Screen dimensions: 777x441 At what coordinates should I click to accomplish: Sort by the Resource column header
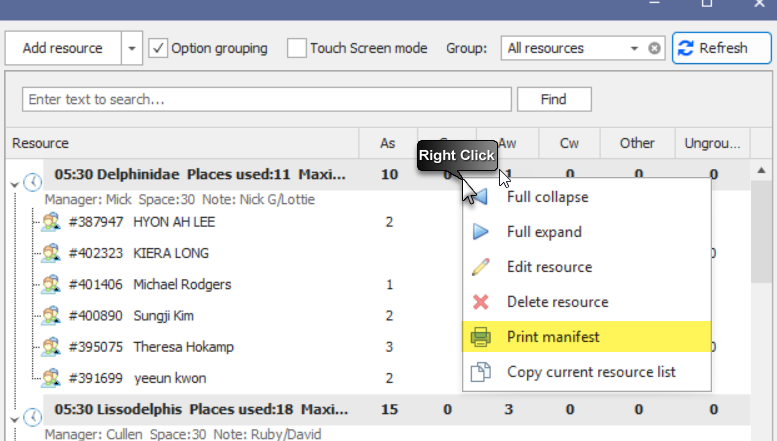tap(182, 143)
